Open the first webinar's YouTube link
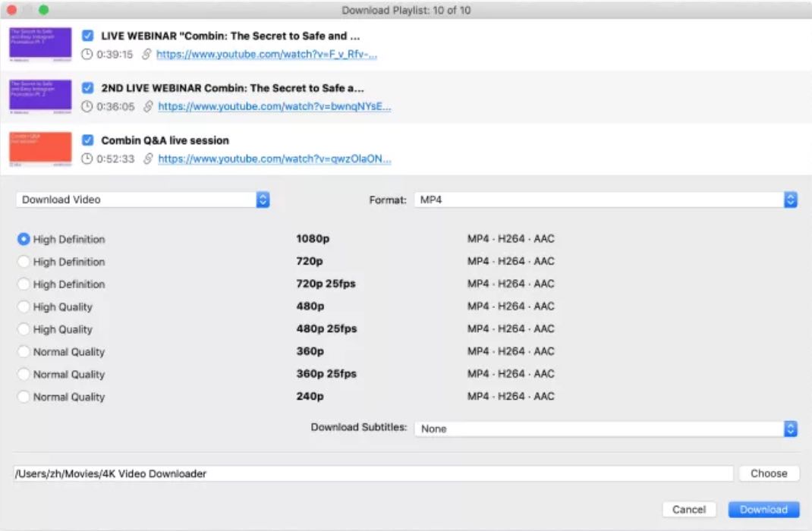The height and width of the screenshot is (531, 812). [266, 54]
